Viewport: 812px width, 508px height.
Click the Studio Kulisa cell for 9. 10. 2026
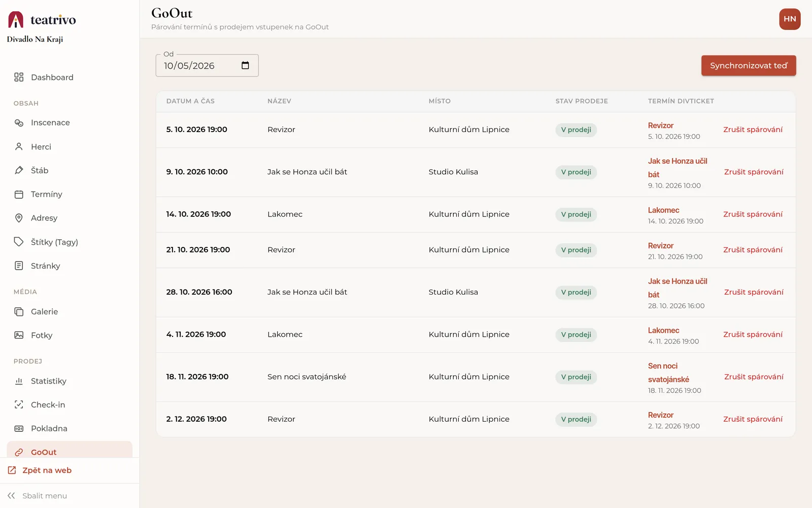453,172
